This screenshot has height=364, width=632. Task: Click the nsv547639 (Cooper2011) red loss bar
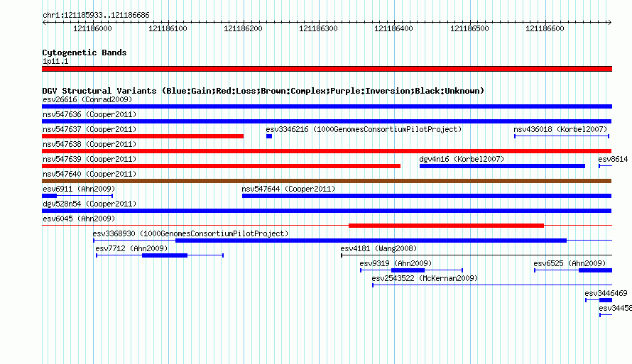click(x=222, y=166)
